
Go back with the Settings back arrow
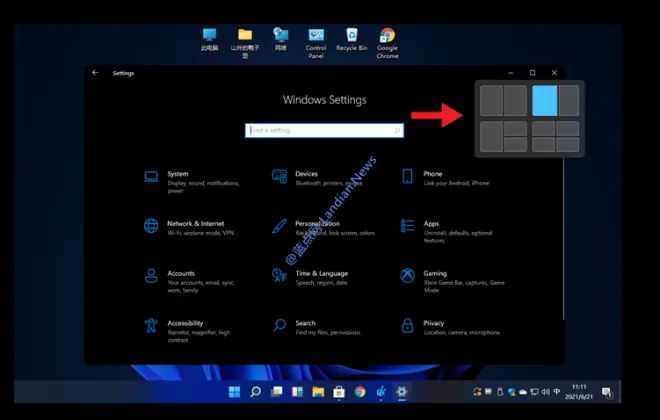pos(95,73)
